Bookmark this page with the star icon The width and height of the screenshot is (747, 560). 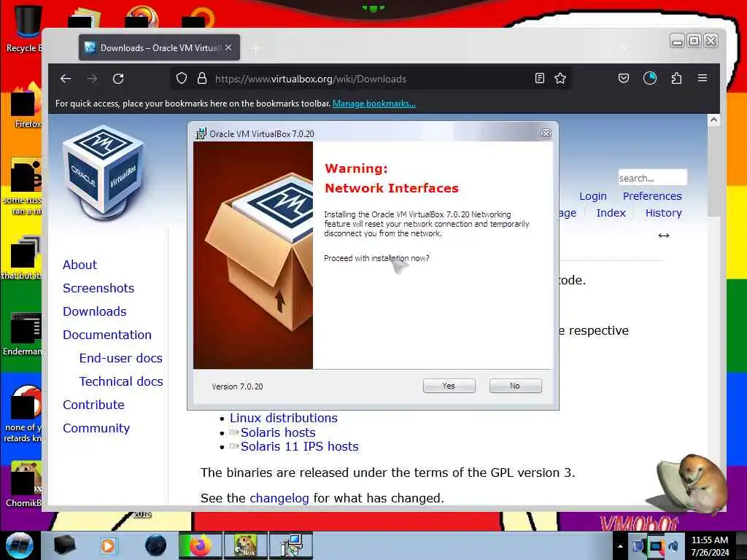pyautogui.click(x=560, y=79)
